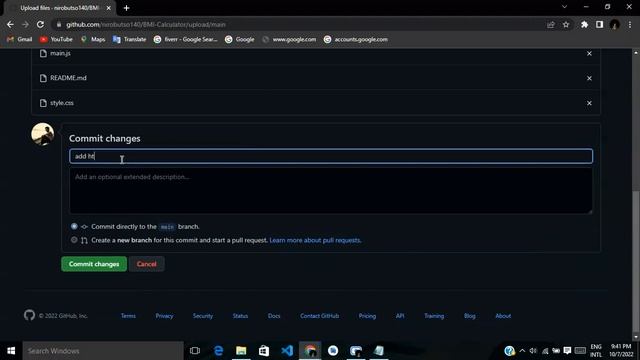The height and width of the screenshot is (360, 640).
Task: Open the accounts.google.com bookmark
Action: 356,40
